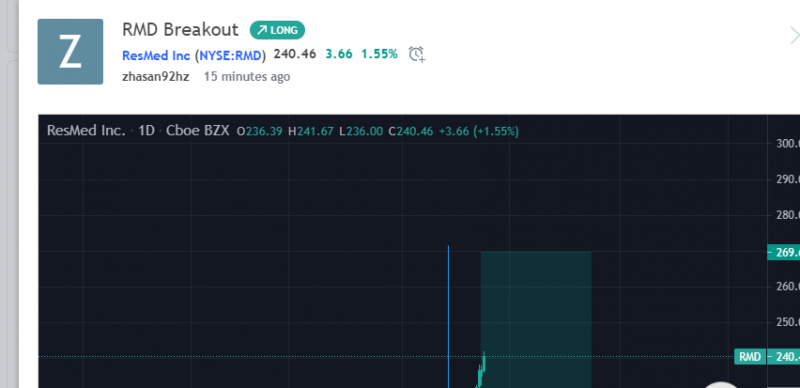Click the blue vertical line on chart
Screen dimensions: 800x388
pyautogui.click(x=448, y=317)
